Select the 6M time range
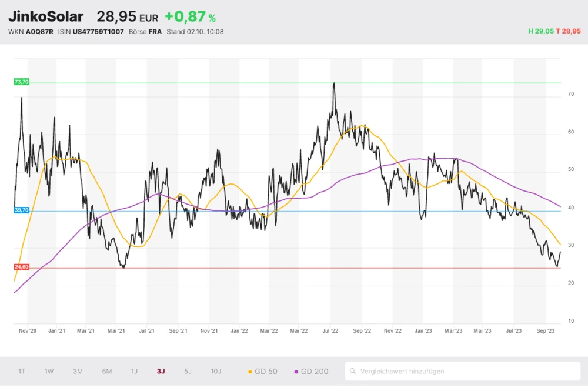Screen dimensions: 588x388 click(x=107, y=371)
